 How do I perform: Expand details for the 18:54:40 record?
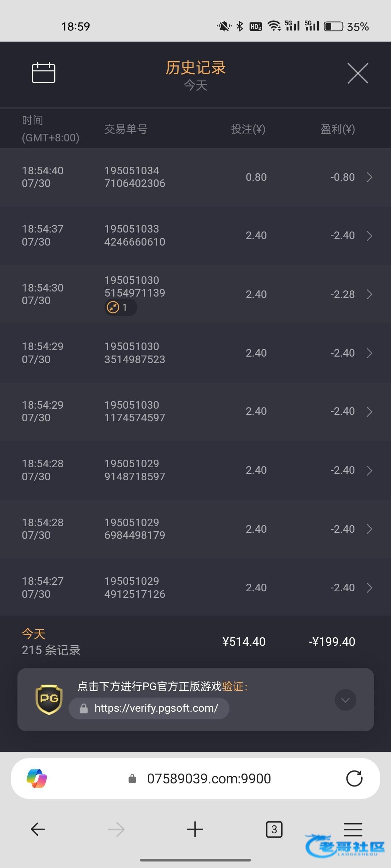pyautogui.click(x=369, y=177)
